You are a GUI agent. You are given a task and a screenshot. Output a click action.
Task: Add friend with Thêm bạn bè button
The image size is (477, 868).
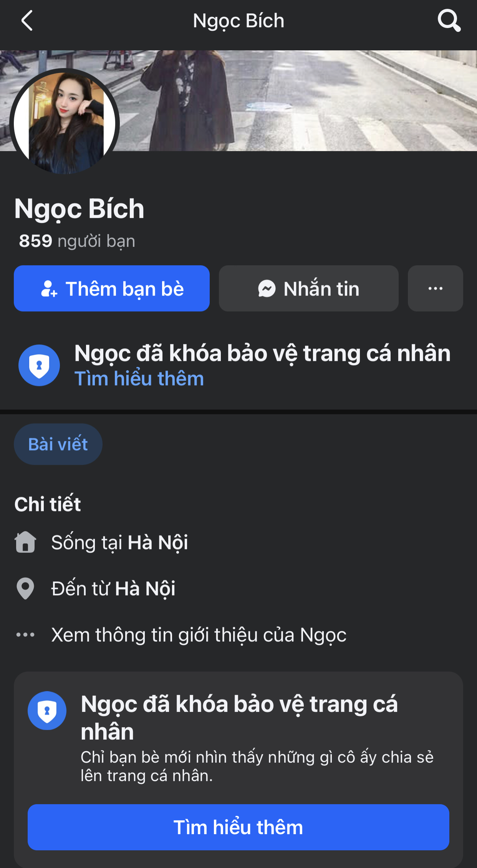point(112,288)
